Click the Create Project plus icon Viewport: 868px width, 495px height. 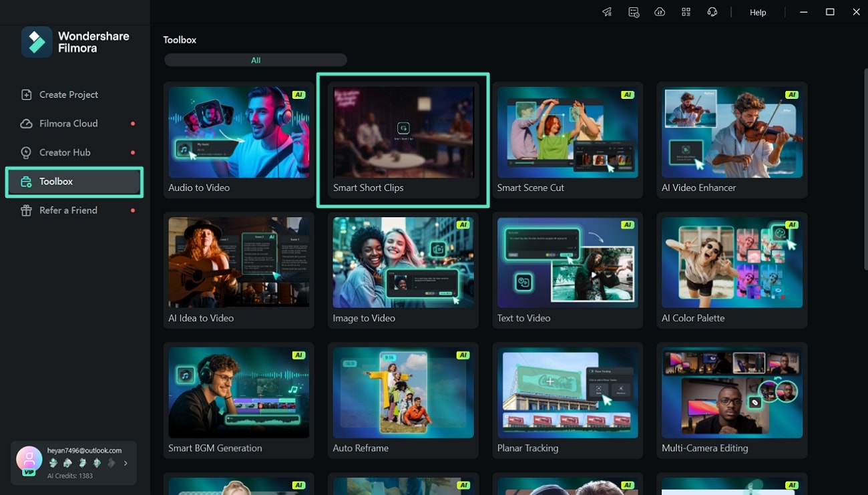(26, 95)
